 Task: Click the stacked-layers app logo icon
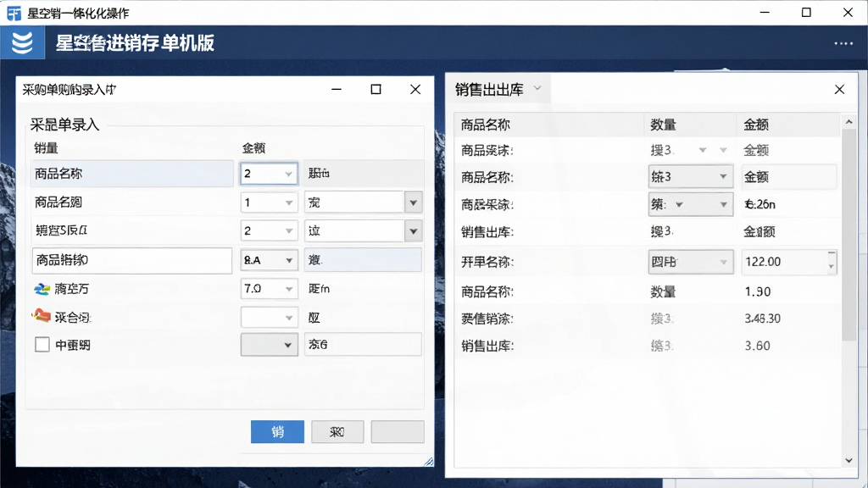click(x=22, y=42)
